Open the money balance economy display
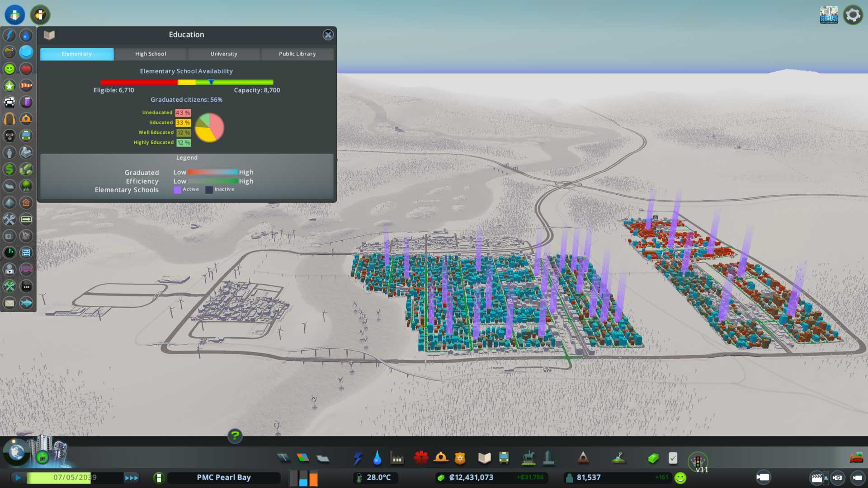The height and width of the screenshot is (488, 868). click(471, 478)
